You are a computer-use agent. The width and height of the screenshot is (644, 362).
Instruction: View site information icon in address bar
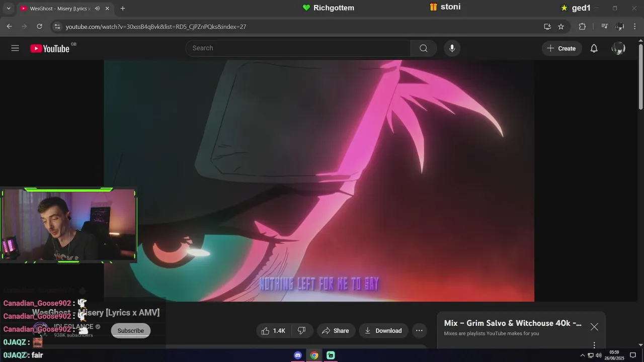click(57, 27)
